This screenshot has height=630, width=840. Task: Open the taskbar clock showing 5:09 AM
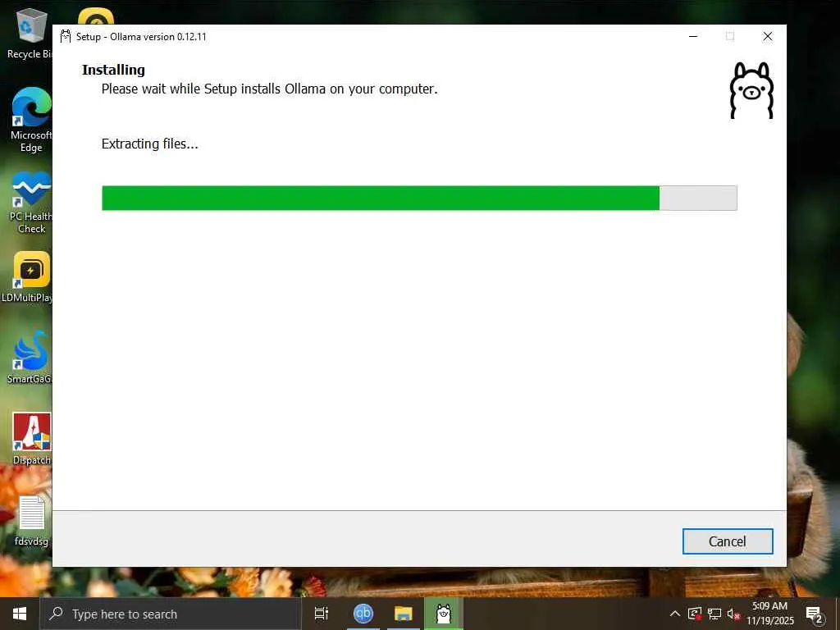(x=769, y=614)
